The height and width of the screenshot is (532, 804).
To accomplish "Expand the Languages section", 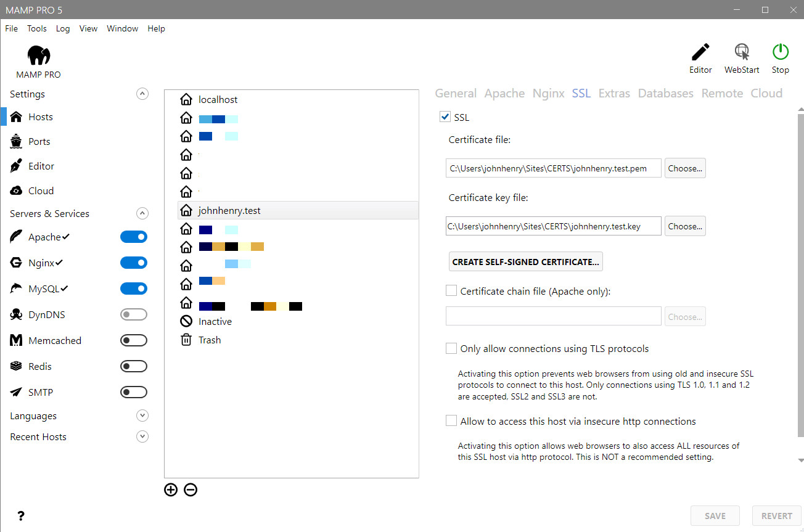I will click(x=142, y=415).
